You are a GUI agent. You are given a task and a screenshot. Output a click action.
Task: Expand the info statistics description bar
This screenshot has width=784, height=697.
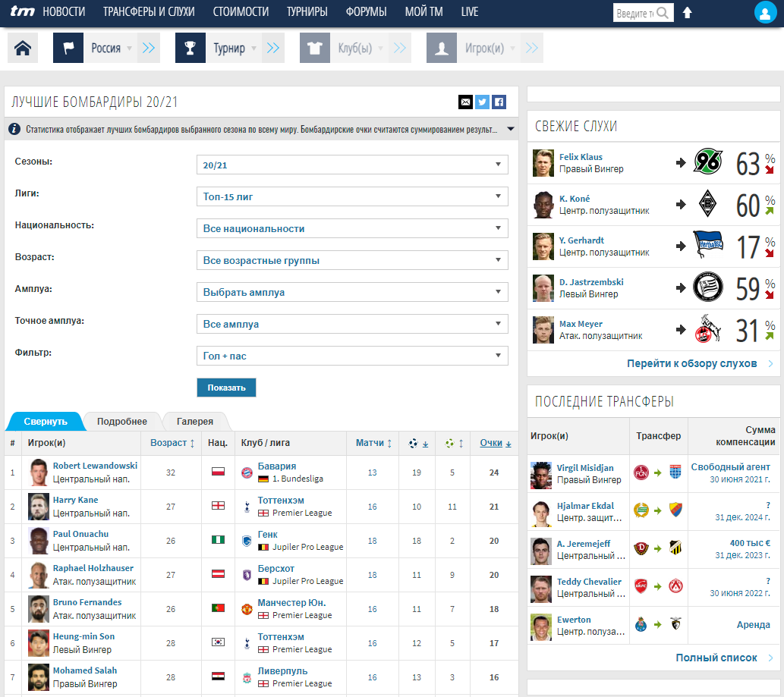pyautogui.click(x=511, y=129)
